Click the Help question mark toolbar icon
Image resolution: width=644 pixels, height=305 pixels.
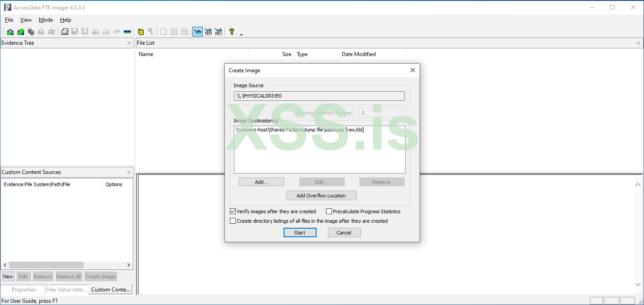pyautogui.click(x=231, y=31)
